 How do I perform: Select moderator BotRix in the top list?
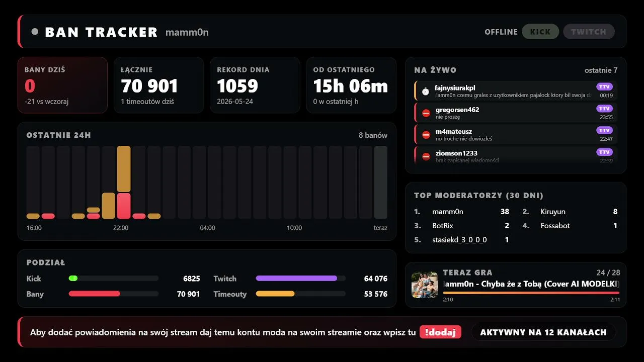coord(443,226)
